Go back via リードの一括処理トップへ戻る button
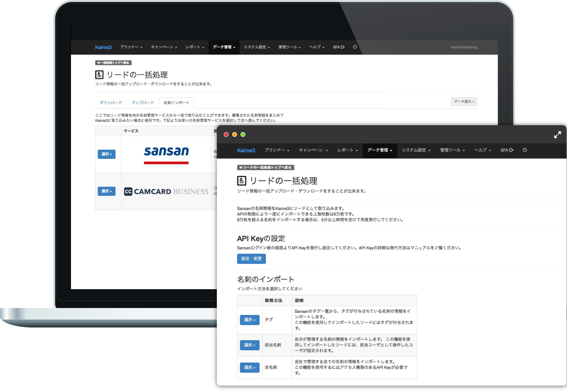Image resolution: width=567 pixels, height=392 pixels. coord(266,167)
